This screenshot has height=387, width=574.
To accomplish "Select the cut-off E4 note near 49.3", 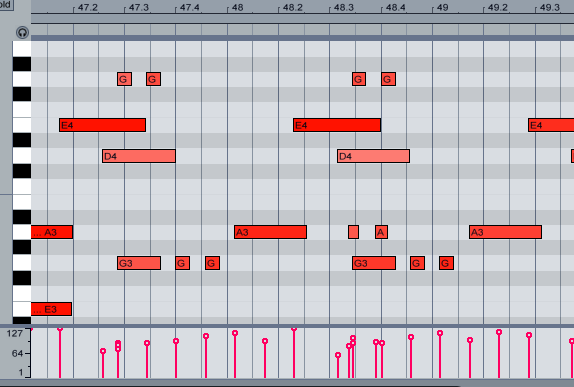I will 551,125.
